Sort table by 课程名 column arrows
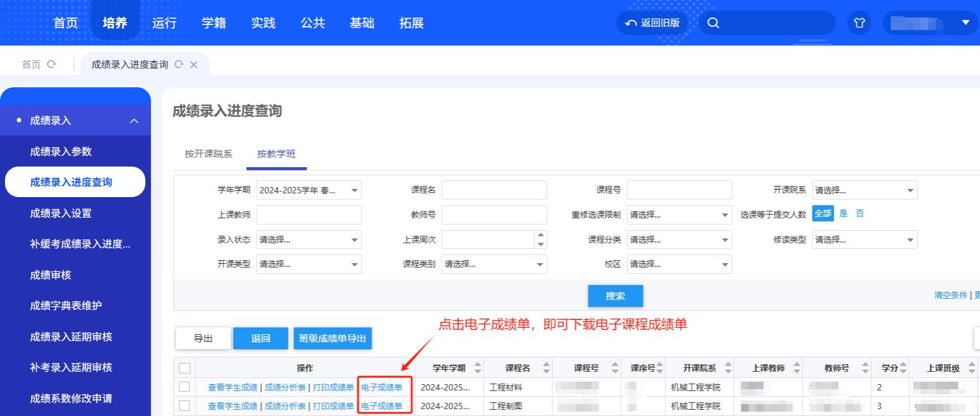980x416 pixels. [546, 368]
